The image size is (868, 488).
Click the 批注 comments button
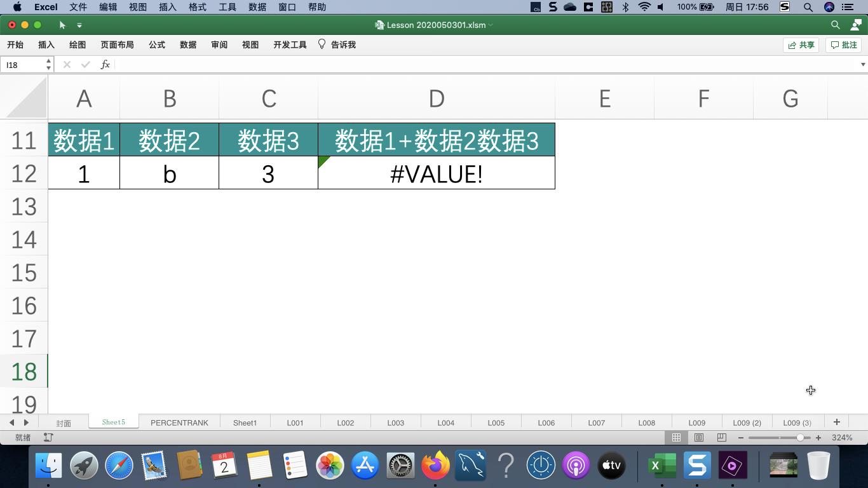[843, 44]
